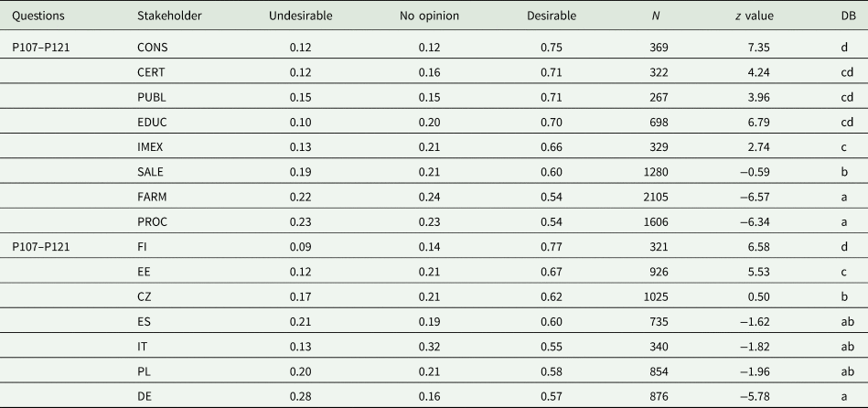Click the FI country cell

(142, 246)
